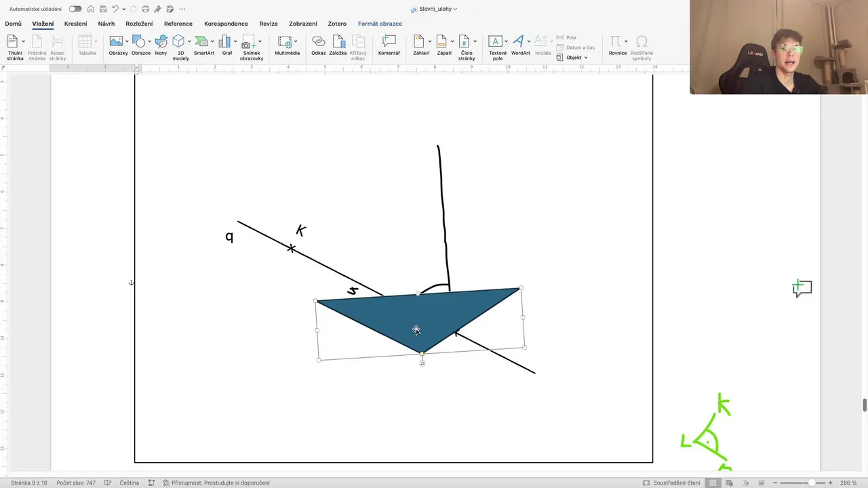Click the Stránka 9 z 10 page indicator
This screenshot has width=868, height=488.
coord(29,483)
